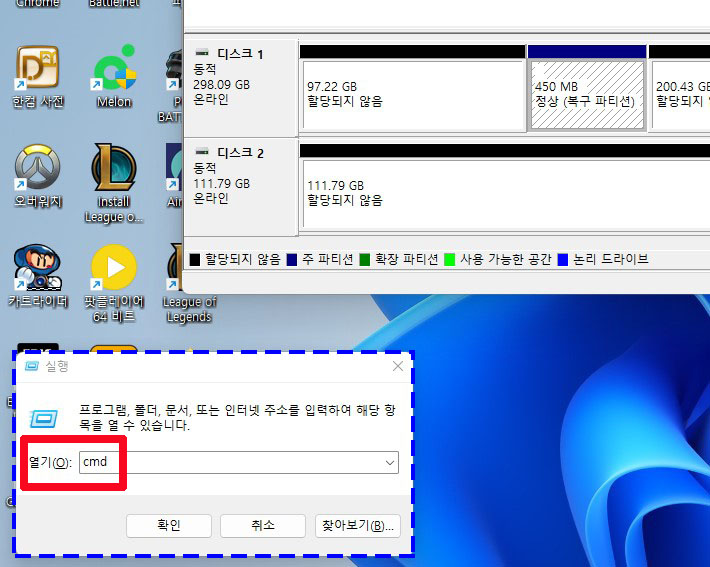Click the 논리 드라이브 legend text
Image resolution: width=710 pixels, height=567 pixels.
pos(610,259)
